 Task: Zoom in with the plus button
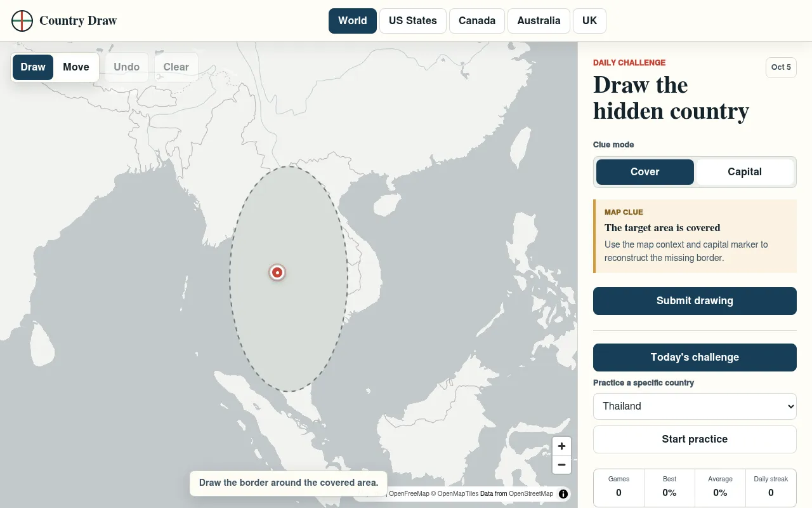pyautogui.click(x=561, y=446)
